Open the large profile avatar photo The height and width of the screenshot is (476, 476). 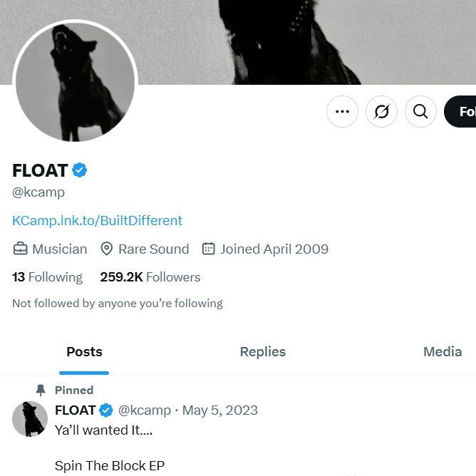pos(75,82)
